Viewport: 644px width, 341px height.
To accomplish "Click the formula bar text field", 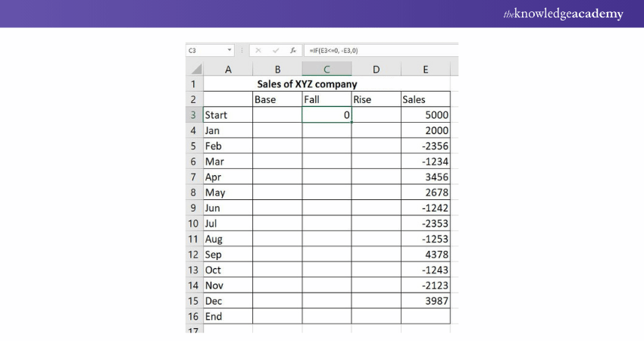I will [379, 50].
